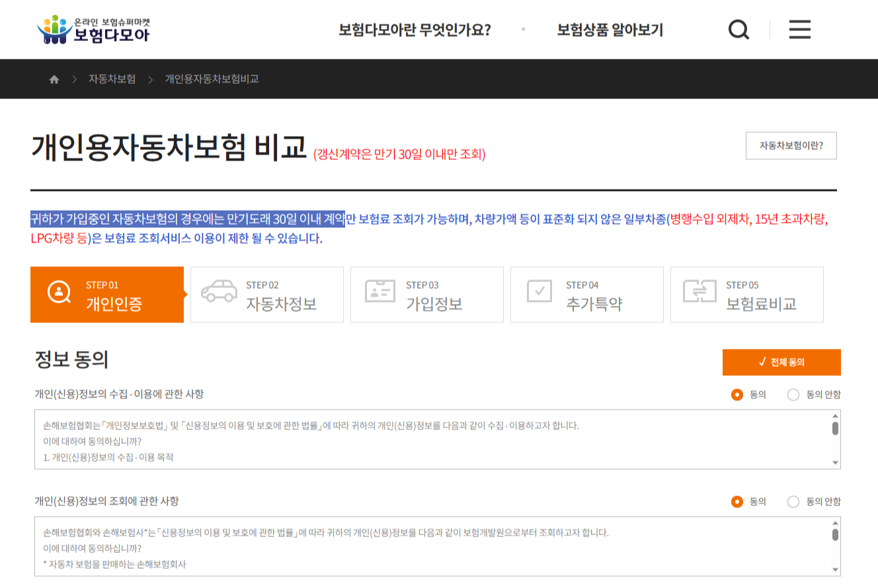Select the STEP 03 가입정보 card icon

380,291
